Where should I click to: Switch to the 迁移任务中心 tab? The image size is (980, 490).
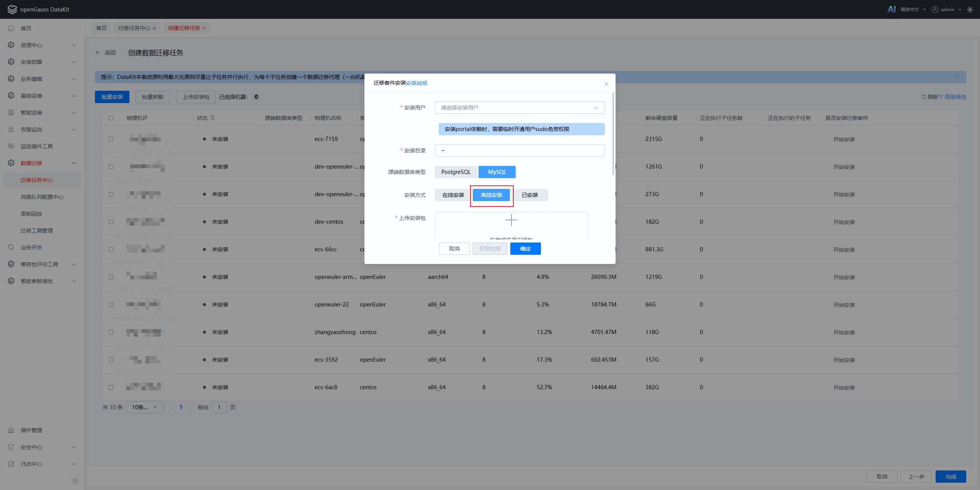point(134,28)
